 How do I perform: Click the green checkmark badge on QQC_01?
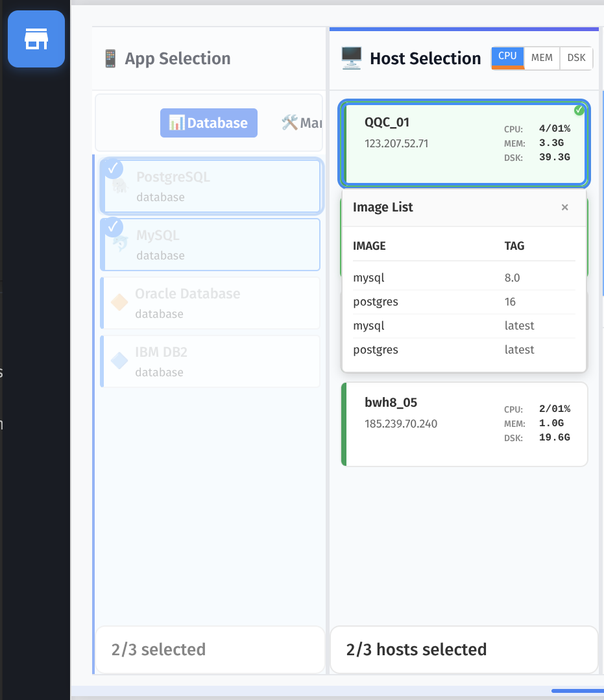(579, 110)
